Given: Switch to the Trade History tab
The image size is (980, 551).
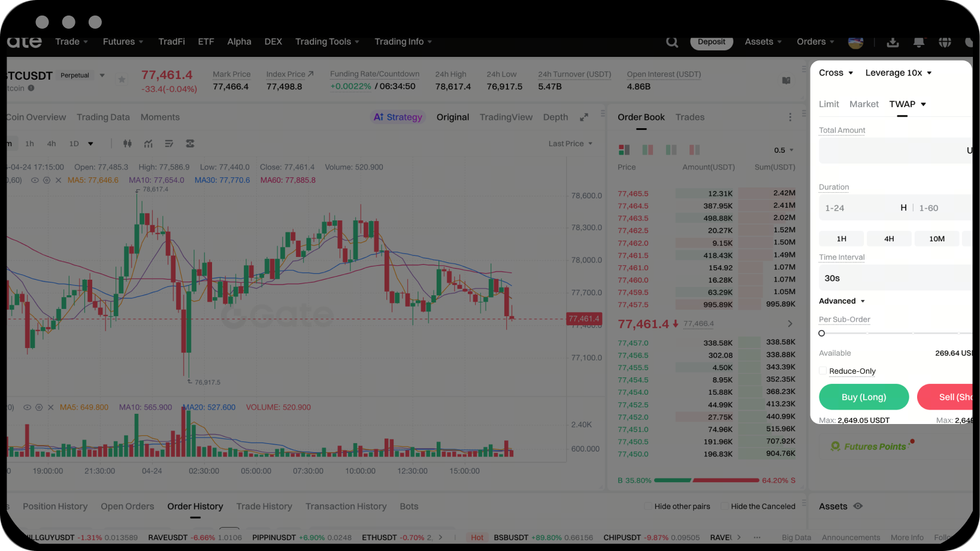Looking at the screenshot, I should (x=264, y=506).
